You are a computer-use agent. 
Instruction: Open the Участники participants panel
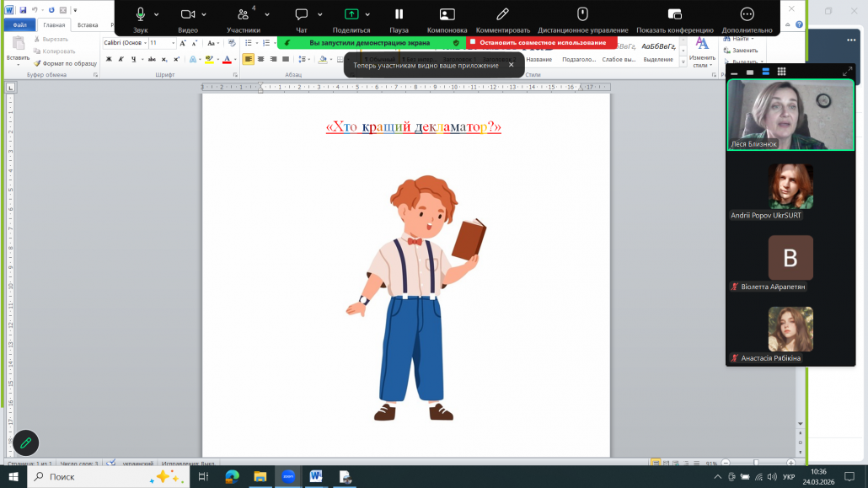tap(244, 14)
